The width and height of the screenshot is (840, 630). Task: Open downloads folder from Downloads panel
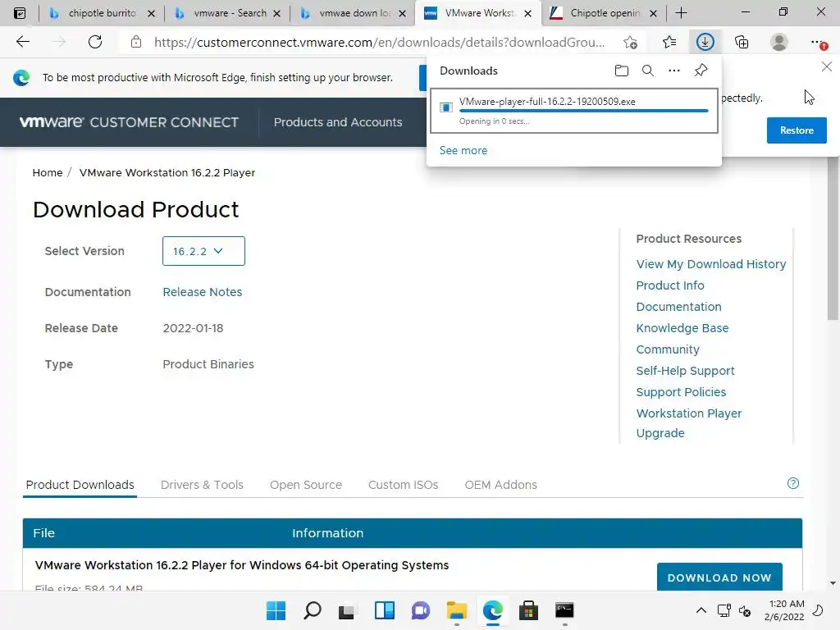click(x=622, y=71)
